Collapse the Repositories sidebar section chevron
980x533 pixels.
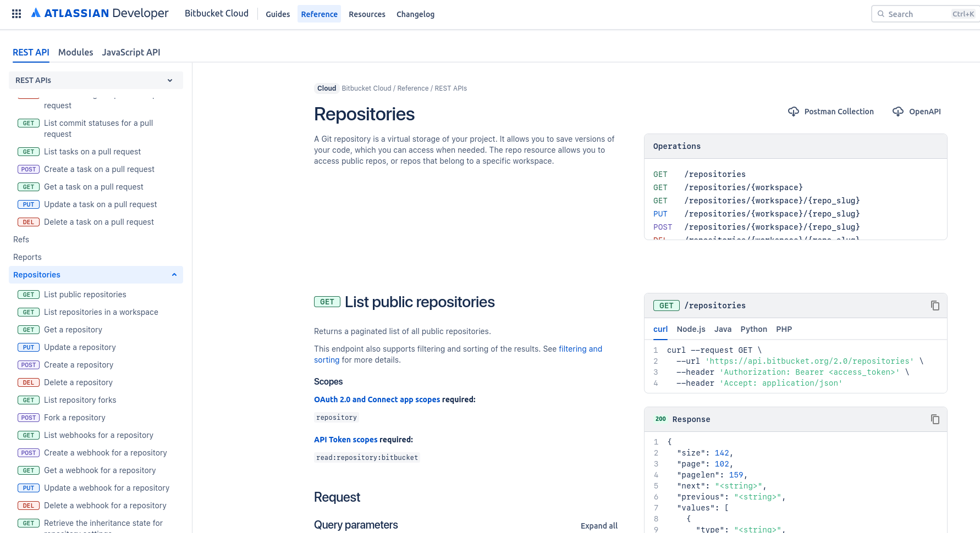tap(174, 275)
